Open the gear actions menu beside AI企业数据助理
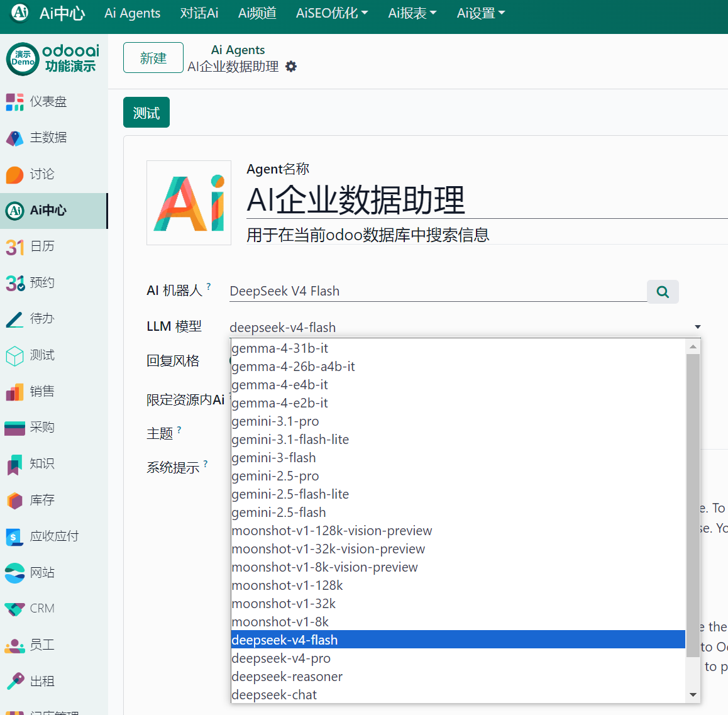The image size is (728, 715). pos(291,67)
